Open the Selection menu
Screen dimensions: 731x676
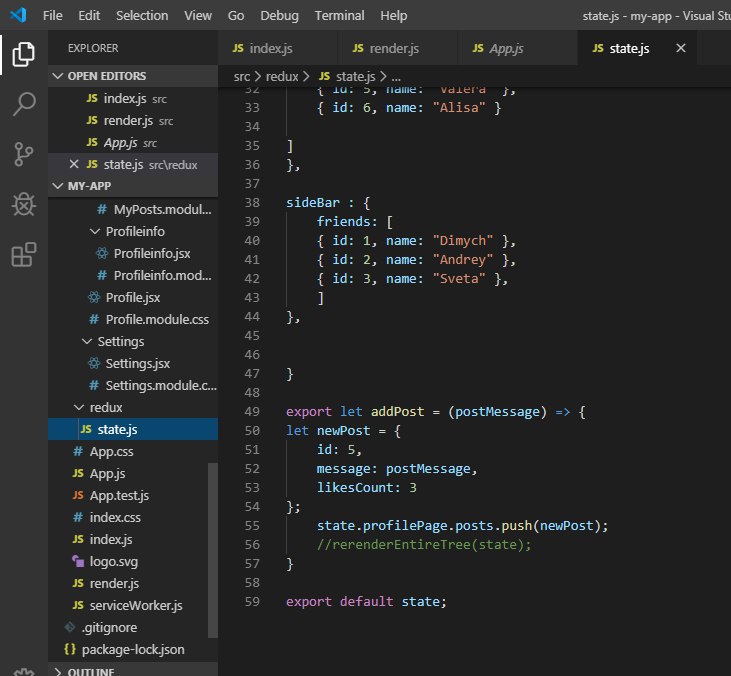142,16
